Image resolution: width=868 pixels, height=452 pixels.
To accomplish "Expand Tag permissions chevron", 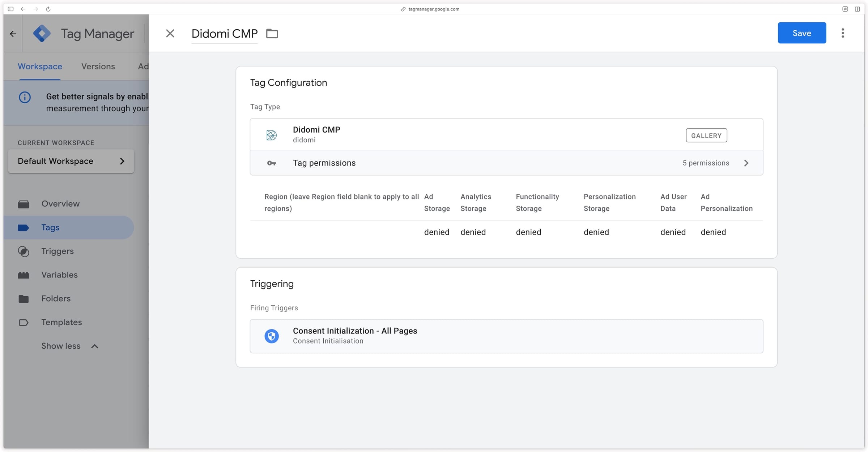I will [746, 163].
